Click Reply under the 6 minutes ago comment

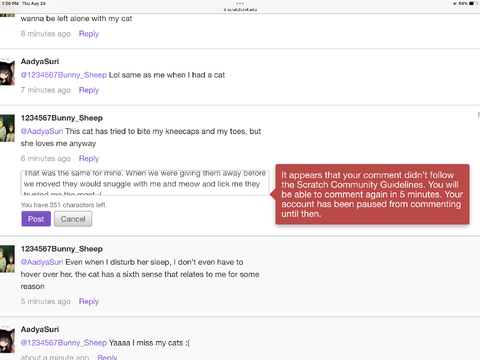pyautogui.click(x=89, y=158)
